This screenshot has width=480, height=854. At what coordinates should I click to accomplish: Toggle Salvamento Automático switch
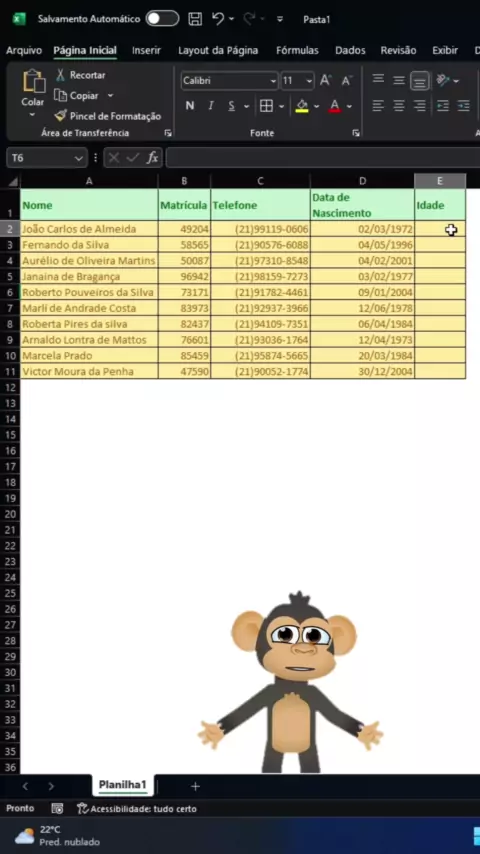[162, 19]
